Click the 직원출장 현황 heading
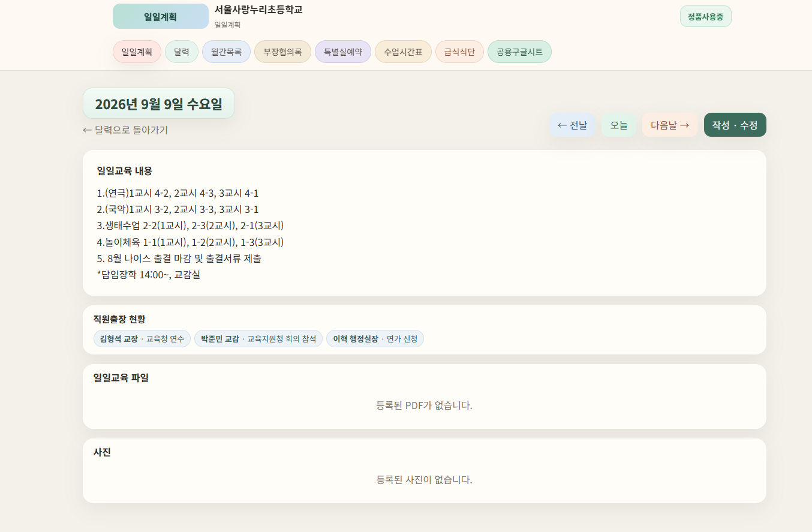 [x=119, y=318]
